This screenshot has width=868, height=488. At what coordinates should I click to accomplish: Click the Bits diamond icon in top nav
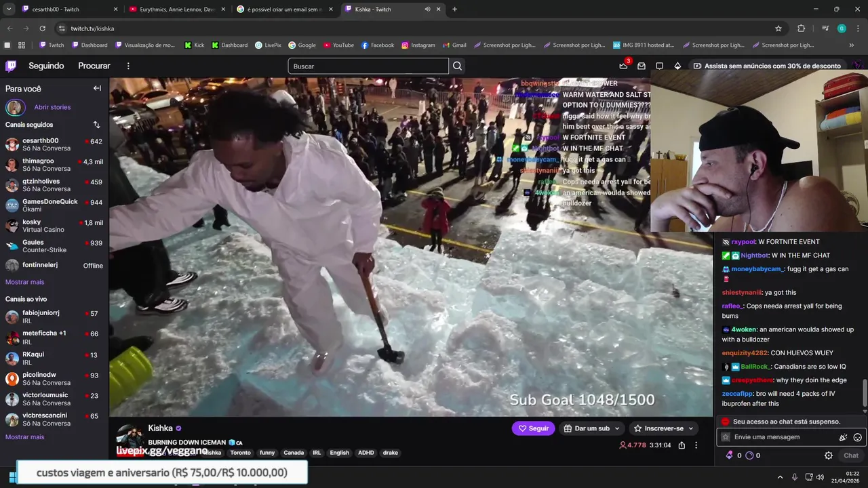(x=677, y=66)
